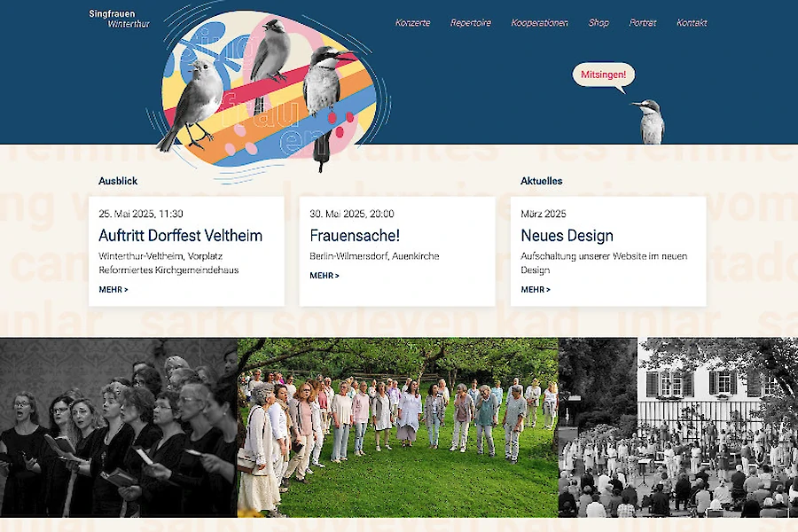798x532 pixels.
Task: Open MEHR under Auftritt Dorffest Veltheim
Action: pyautogui.click(x=113, y=289)
